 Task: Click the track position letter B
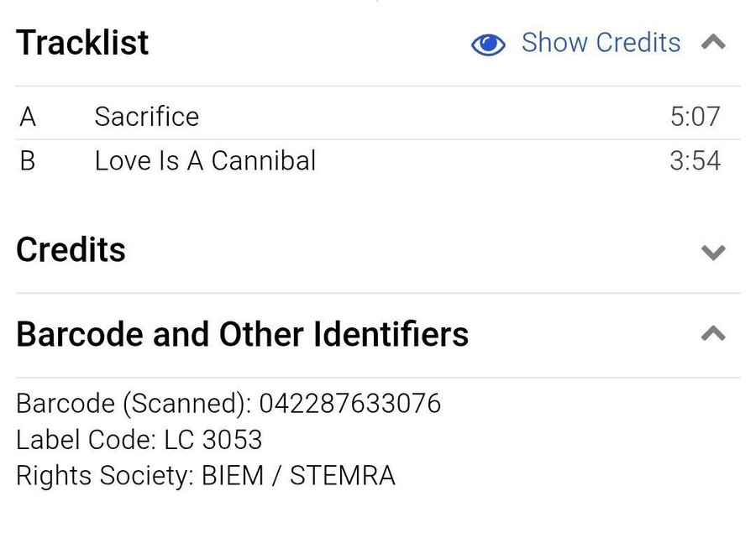point(28,160)
